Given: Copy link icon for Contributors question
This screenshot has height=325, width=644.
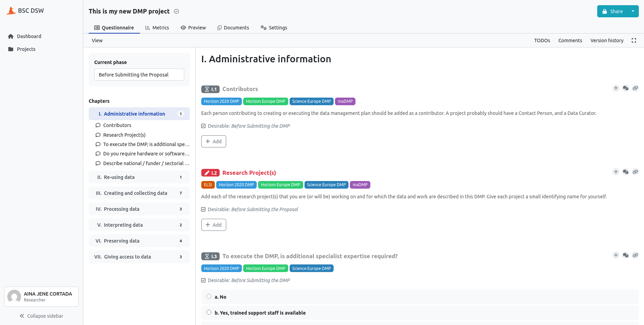Looking at the screenshot, I should (635, 88).
